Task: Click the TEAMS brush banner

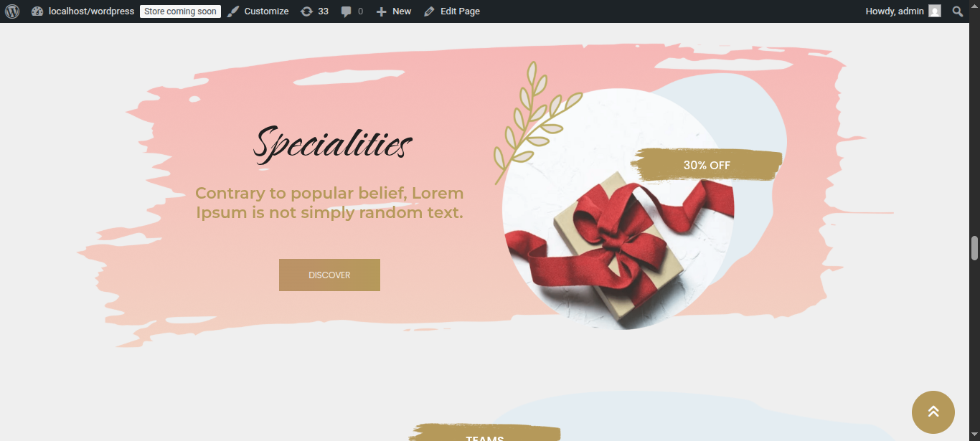Action: tap(485, 433)
